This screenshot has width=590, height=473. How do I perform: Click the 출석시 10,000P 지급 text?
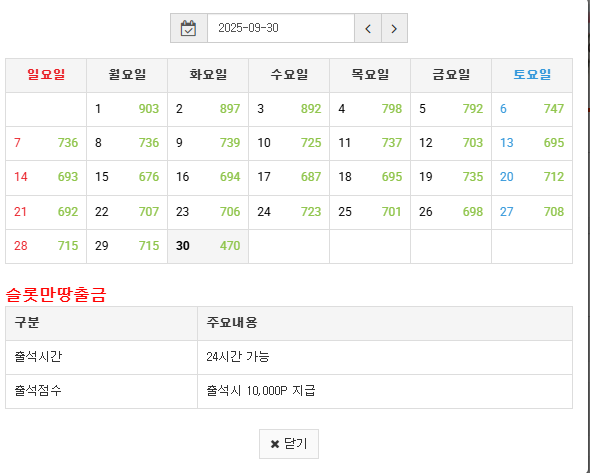pyautogui.click(x=260, y=391)
